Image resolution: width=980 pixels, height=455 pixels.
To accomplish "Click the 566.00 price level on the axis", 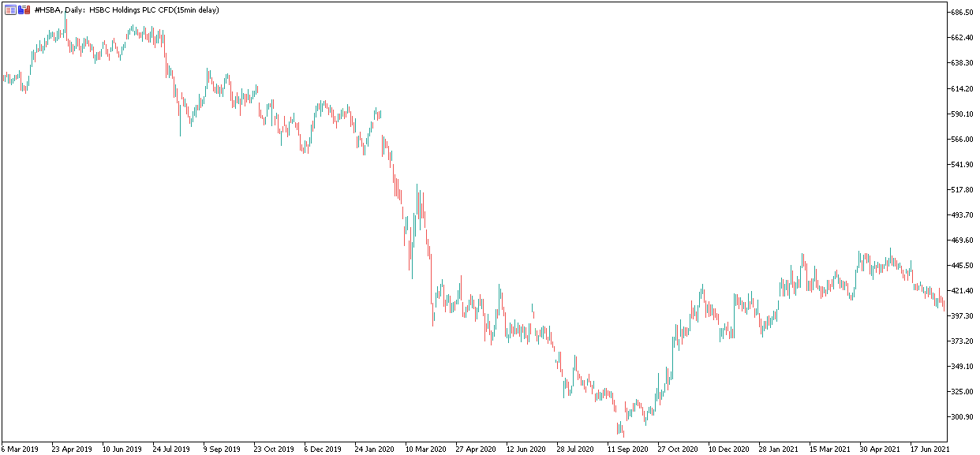I will pos(961,140).
